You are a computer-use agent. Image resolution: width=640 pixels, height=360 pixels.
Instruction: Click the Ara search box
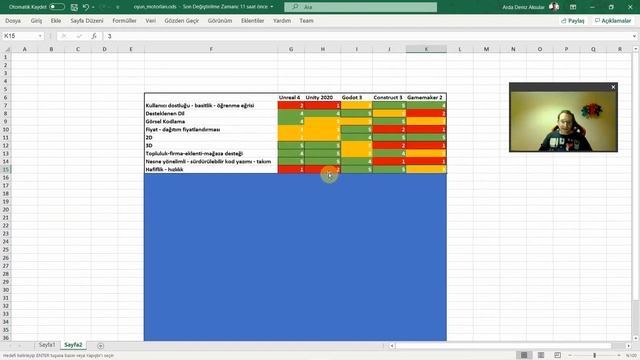(360, 7)
